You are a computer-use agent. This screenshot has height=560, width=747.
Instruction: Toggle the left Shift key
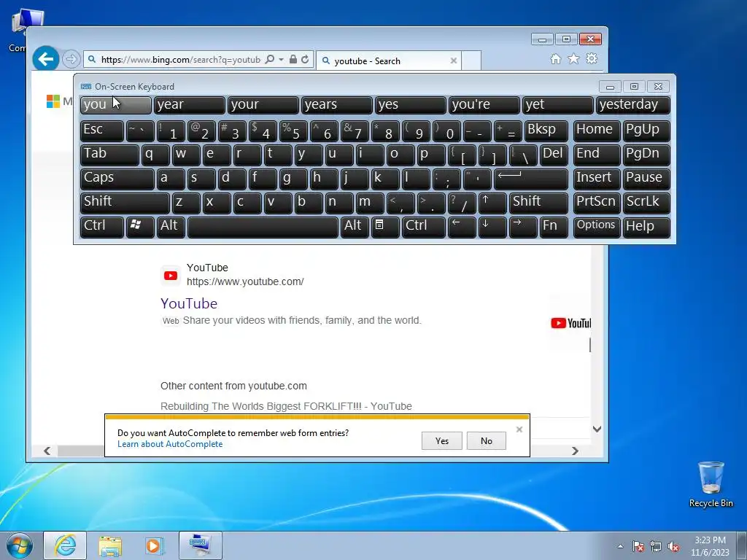pos(125,203)
